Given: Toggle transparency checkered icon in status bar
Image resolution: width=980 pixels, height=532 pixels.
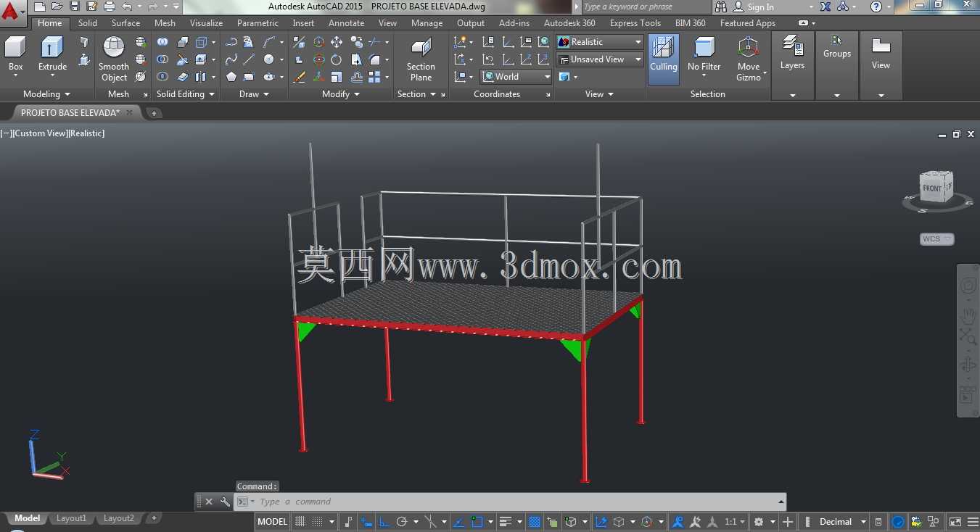Looking at the screenshot, I should (x=535, y=522).
